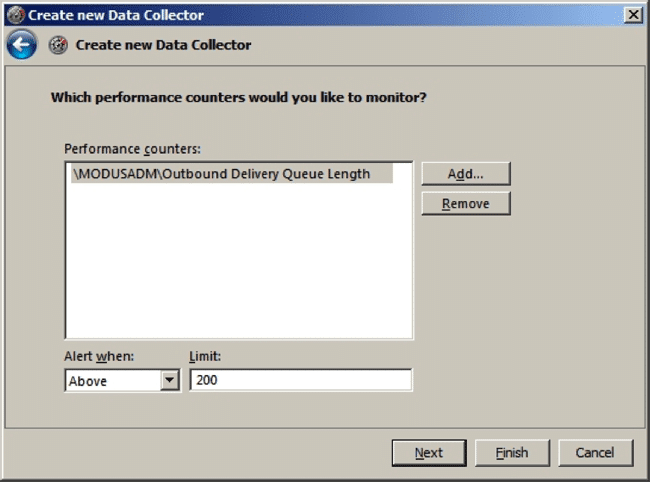Click the empty area of the counters list

point(238,270)
